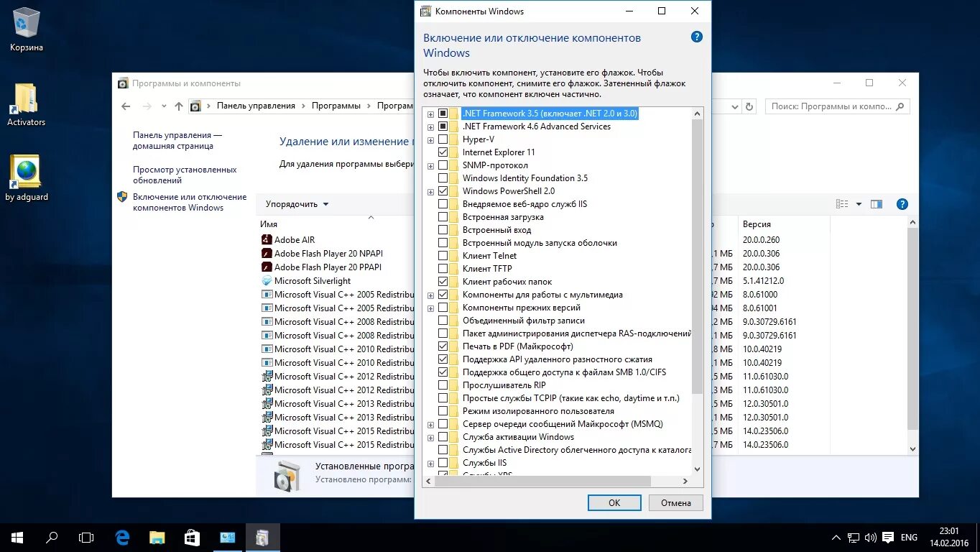Click the refresh button next to address bar

point(749,106)
